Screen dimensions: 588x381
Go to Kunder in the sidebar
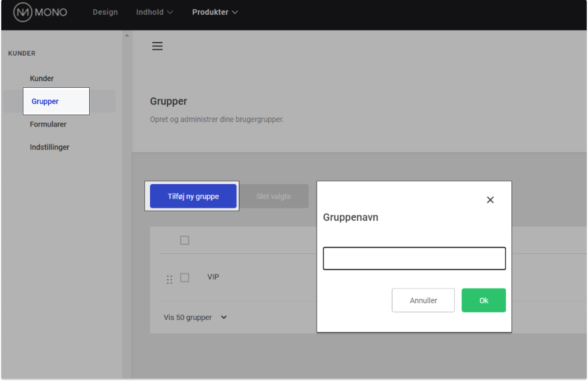[42, 78]
